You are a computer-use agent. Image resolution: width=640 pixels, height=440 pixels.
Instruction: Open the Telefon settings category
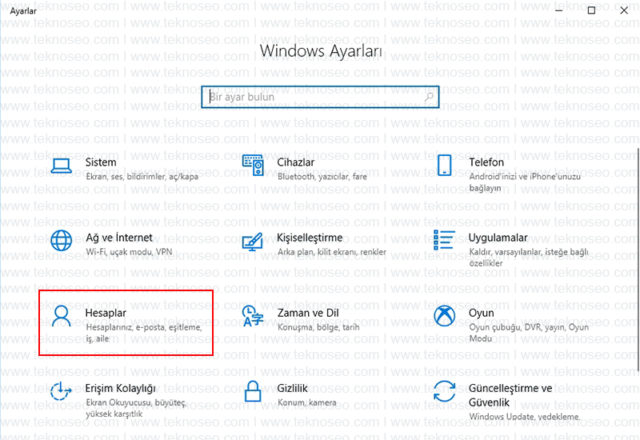click(x=486, y=162)
